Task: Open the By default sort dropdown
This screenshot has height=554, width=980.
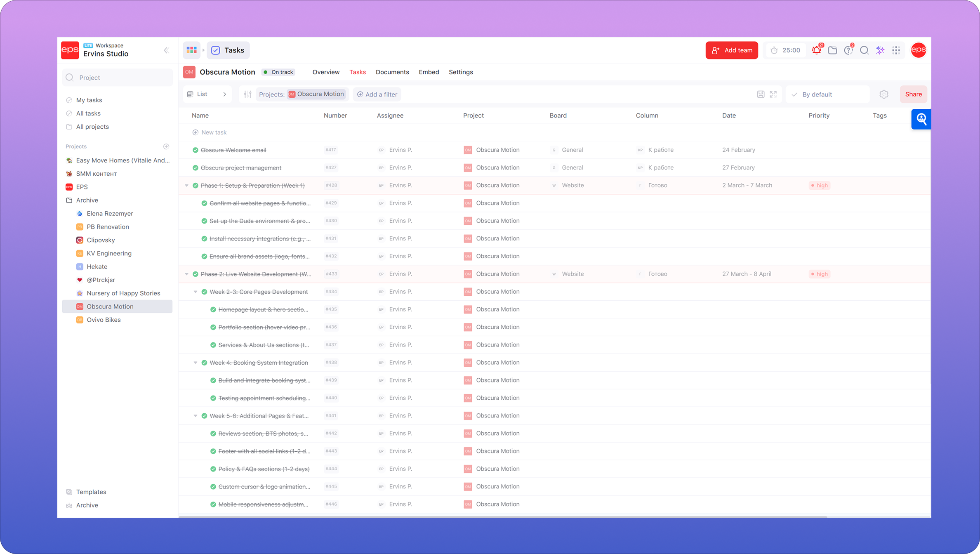Action: tap(827, 94)
